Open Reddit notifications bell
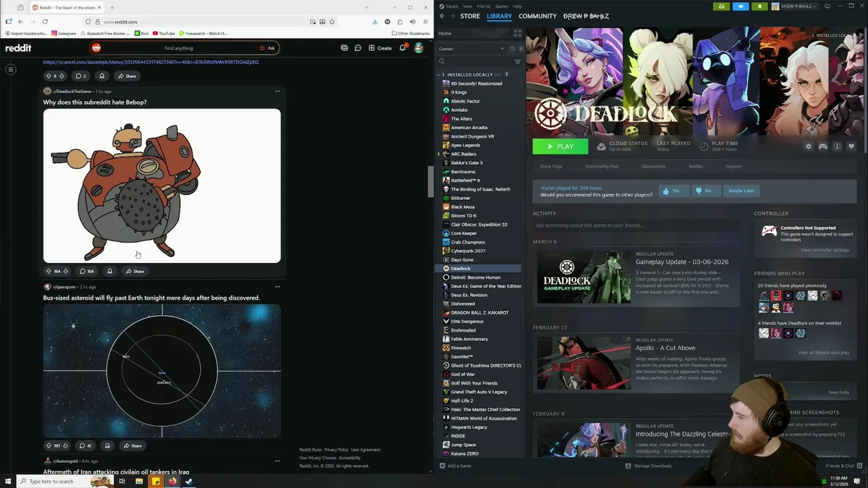Viewport: 868px width, 488px height. (403, 48)
